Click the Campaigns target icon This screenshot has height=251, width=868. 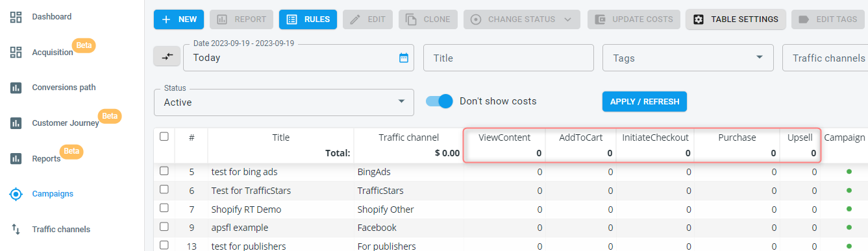pyautogui.click(x=16, y=194)
